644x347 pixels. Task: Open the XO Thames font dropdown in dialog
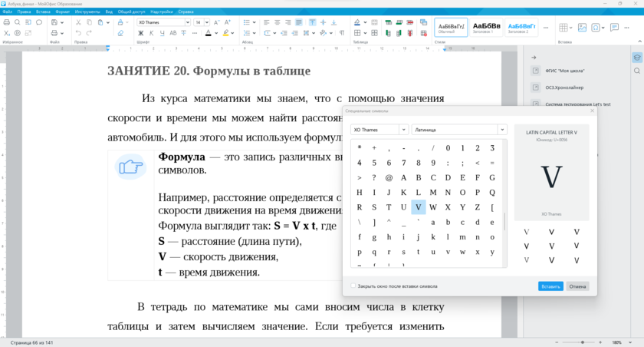403,130
